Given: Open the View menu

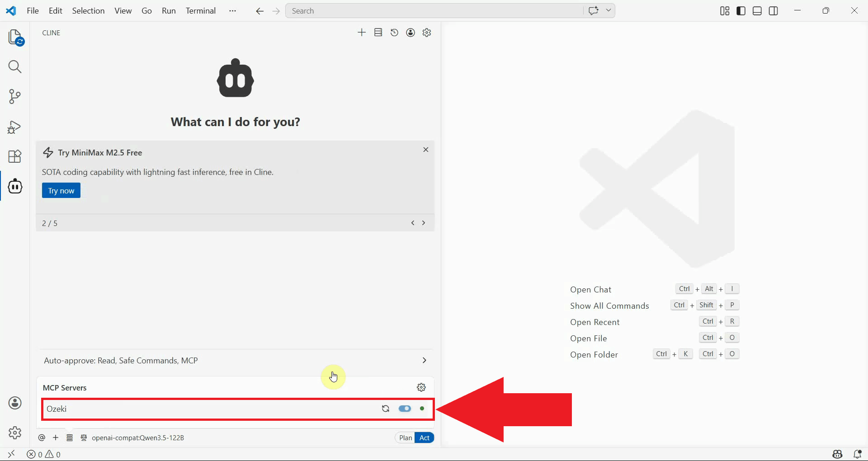Looking at the screenshot, I should 123,11.
